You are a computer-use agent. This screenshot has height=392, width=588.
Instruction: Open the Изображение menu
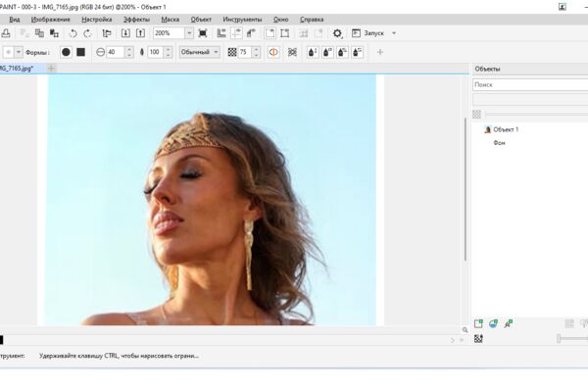51,20
